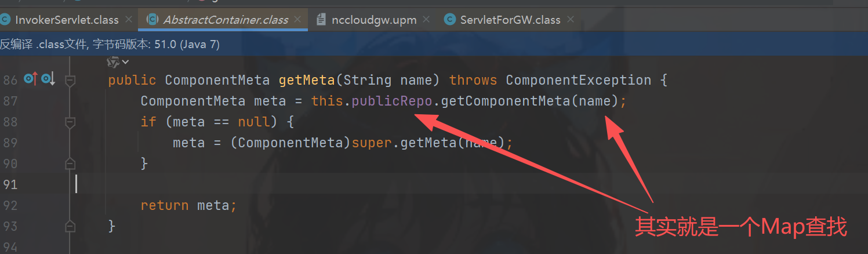Click the getComponentMeta method call

click(x=506, y=101)
